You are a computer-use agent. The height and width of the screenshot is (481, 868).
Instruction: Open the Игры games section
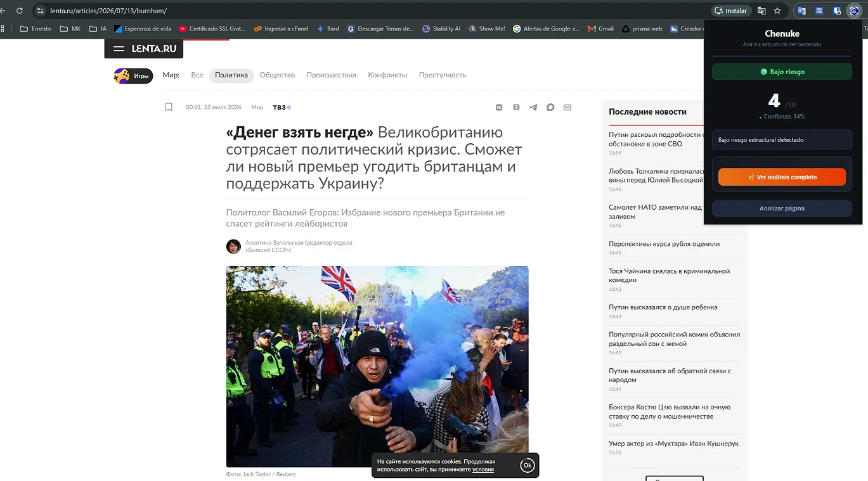tap(133, 76)
